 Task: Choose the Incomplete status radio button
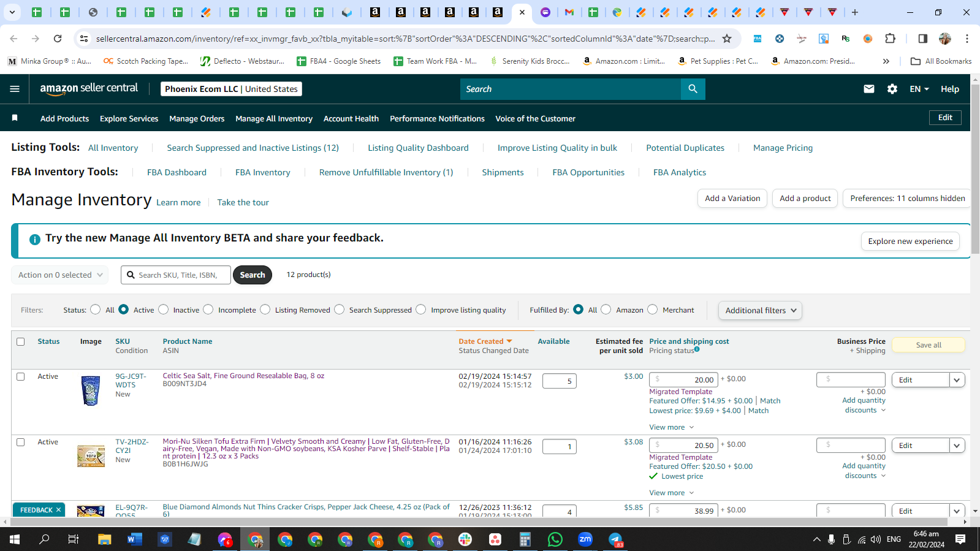click(208, 310)
